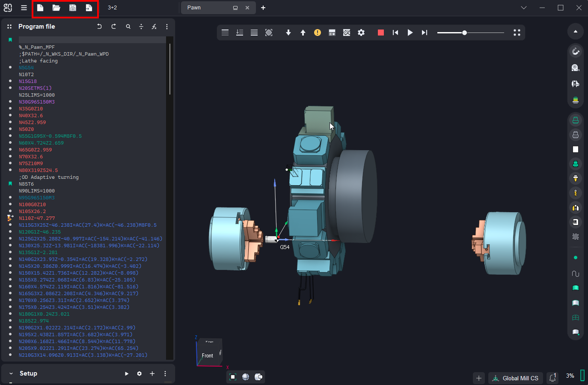Image resolution: width=588 pixels, height=385 pixels.
Task: Open the simulation settings gear icon
Action: [361, 33]
